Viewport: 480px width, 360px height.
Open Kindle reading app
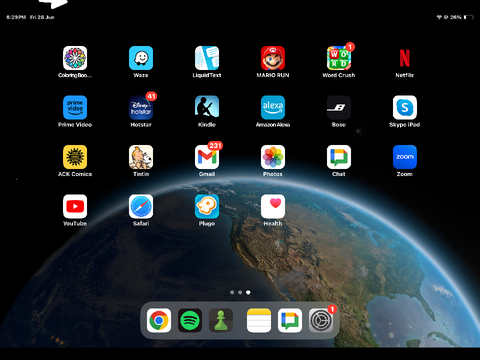pyautogui.click(x=207, y=107)
